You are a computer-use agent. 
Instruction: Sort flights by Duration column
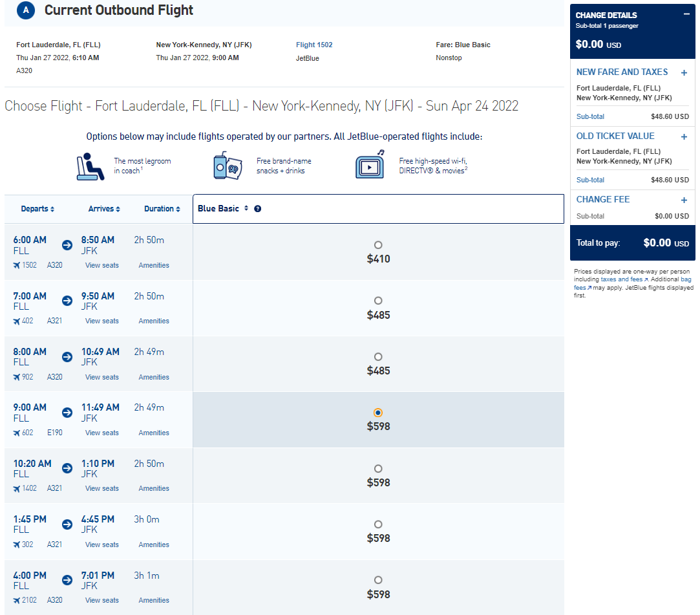(162, 209)
